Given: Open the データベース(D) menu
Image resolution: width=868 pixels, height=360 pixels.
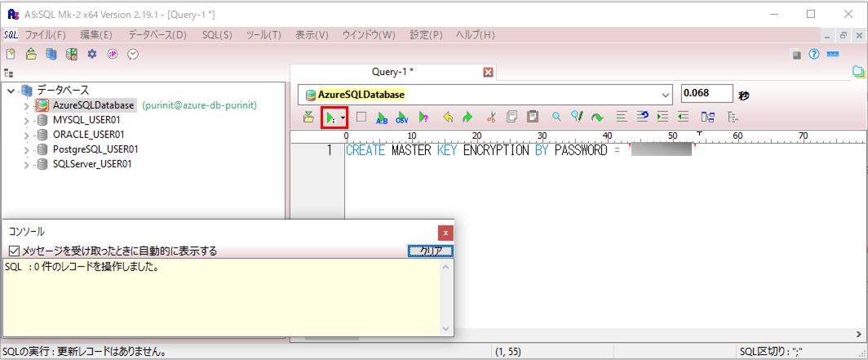Looking at the screenshot, I should coord(157,35).
